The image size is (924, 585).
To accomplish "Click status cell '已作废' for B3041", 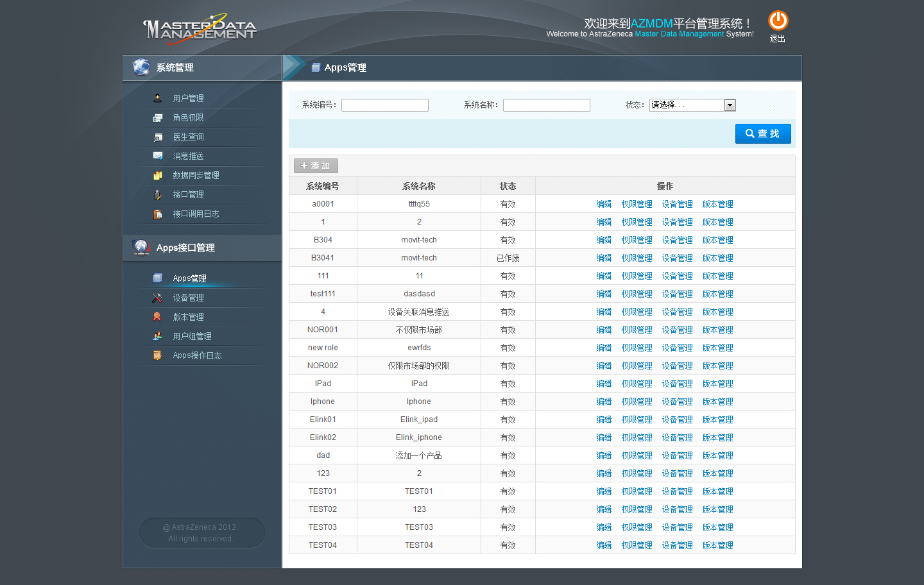I will tap(508, 258).
